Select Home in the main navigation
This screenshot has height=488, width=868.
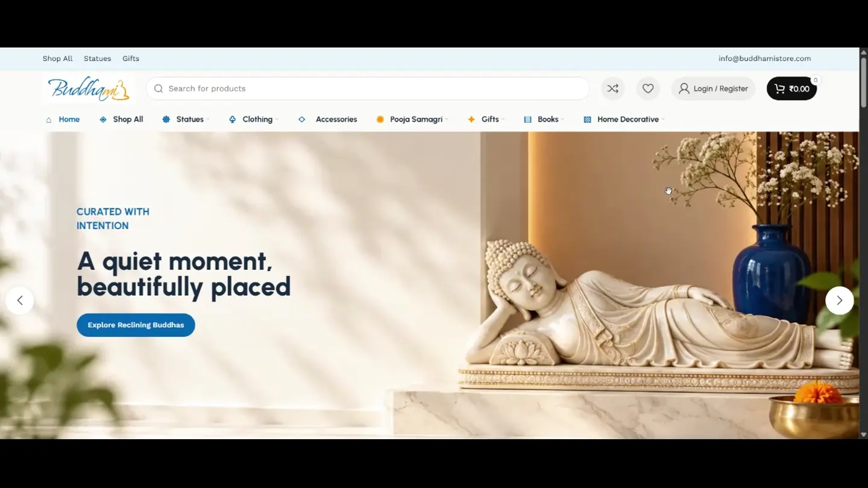tap(63, 119)
